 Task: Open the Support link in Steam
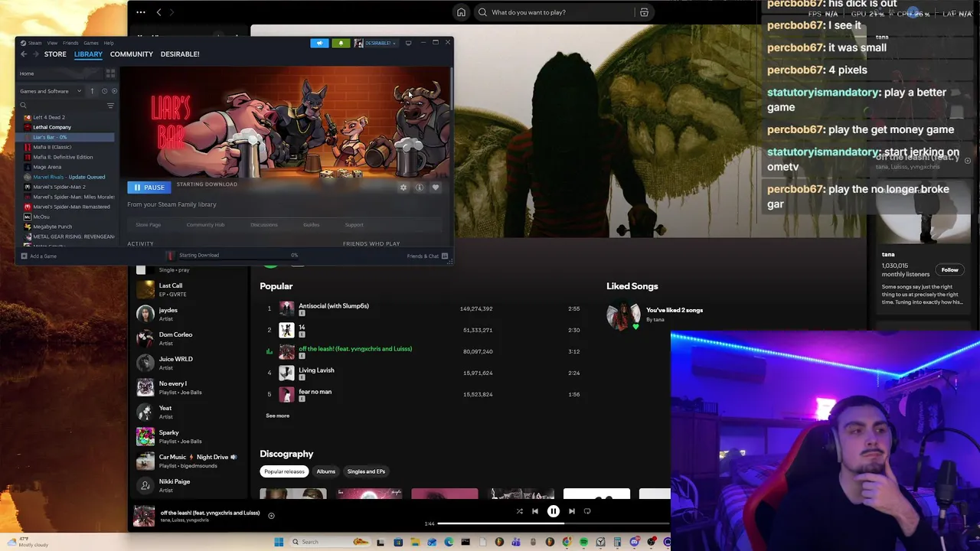(x=354, y=225)
